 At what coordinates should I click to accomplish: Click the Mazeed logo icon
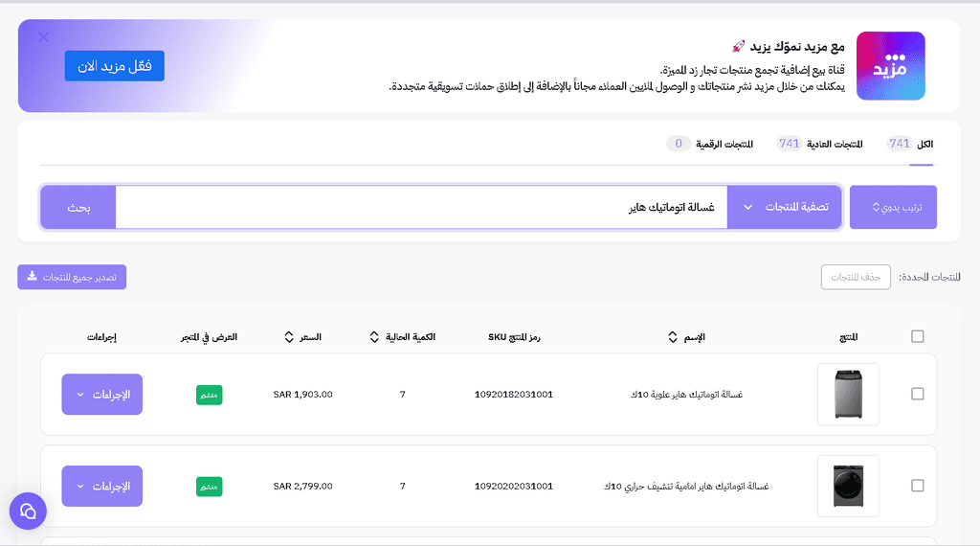[x=890, y=66]
